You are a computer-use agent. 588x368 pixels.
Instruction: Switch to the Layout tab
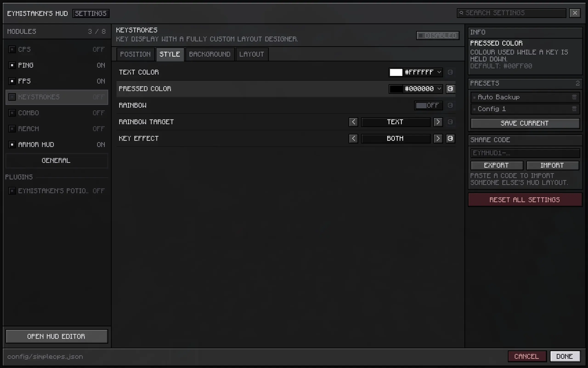(252, 54)
